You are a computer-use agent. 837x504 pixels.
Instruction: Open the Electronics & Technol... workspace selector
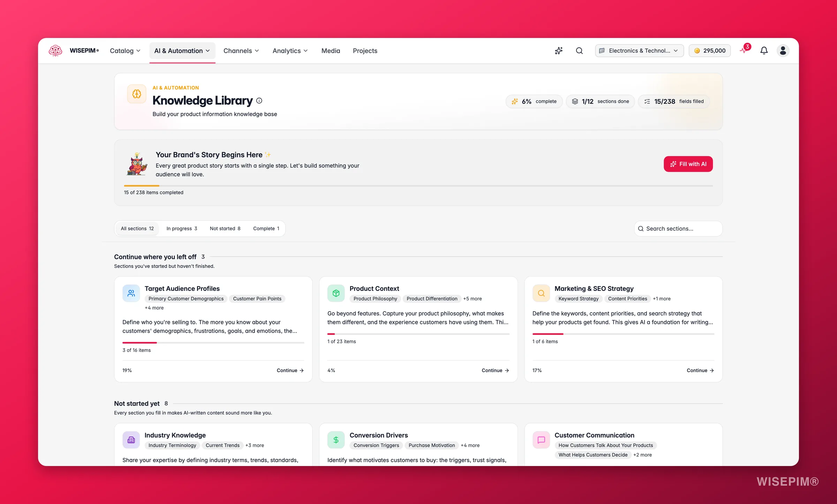pyautogui.click(x=639, y=51)
